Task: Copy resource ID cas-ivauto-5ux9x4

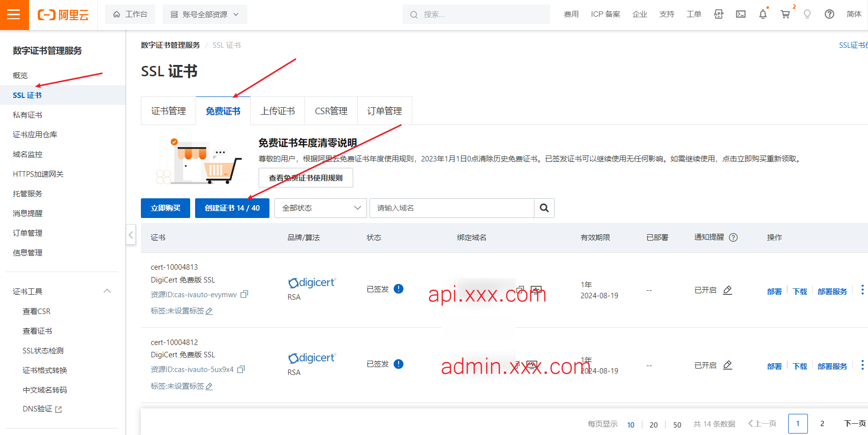Action: pyautogui.click(x=241, y=370)
